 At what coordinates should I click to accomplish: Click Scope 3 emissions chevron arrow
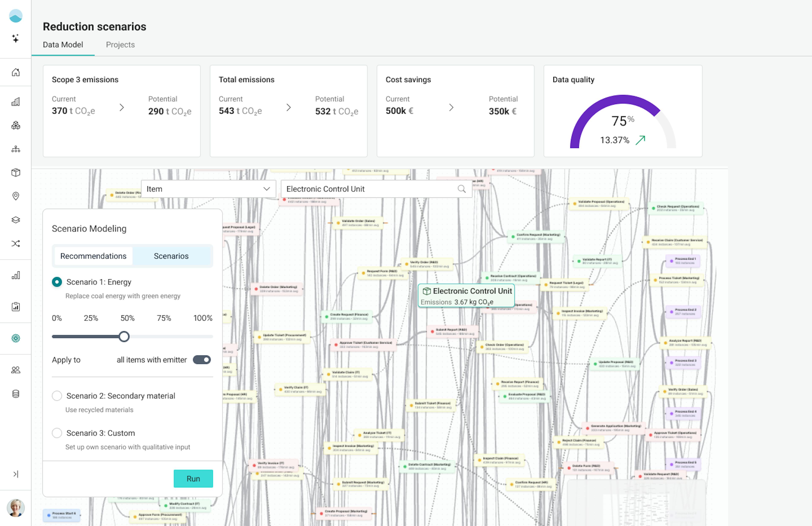122,108
